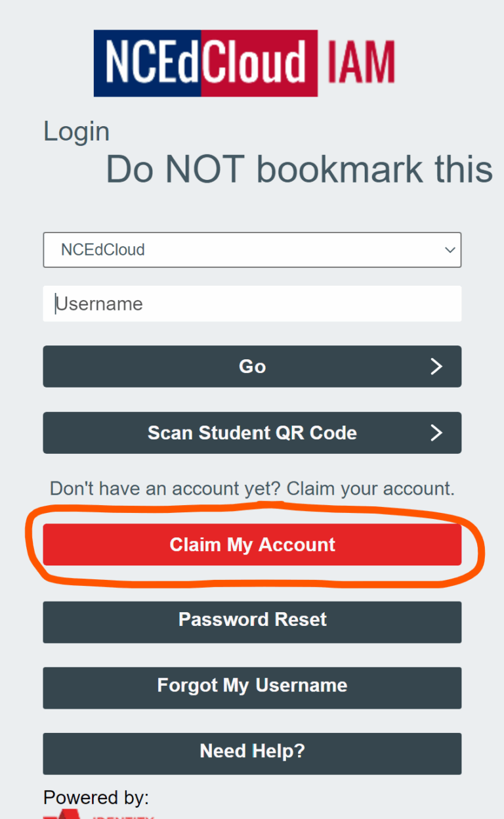Click the NCEdCloud IAM logo

coord(244,62)
